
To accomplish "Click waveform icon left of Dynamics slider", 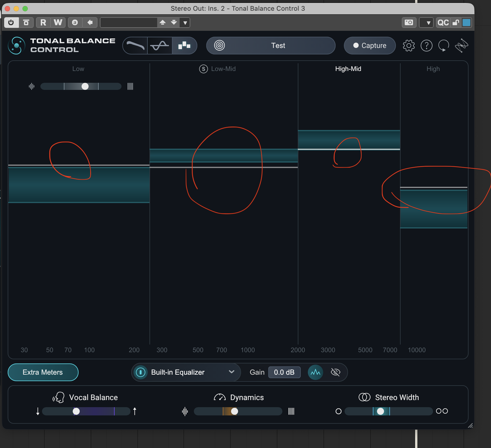I will pos(185,412).
